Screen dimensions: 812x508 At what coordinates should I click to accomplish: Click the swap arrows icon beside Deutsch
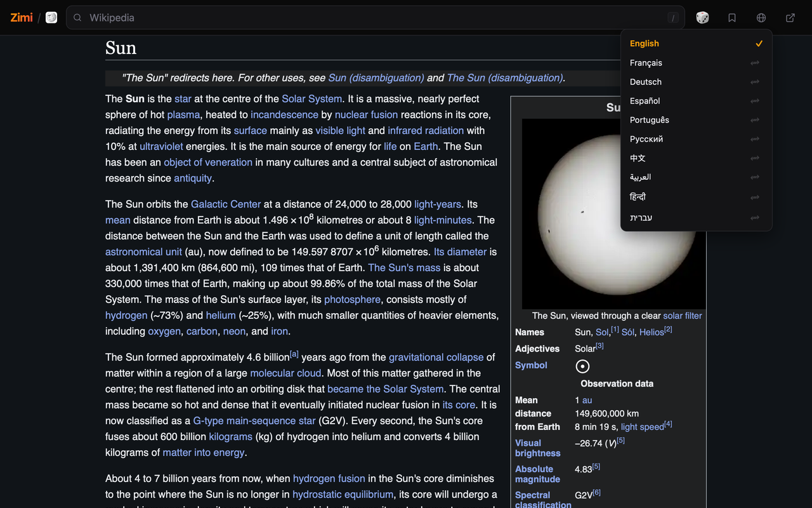click(755, 82)
